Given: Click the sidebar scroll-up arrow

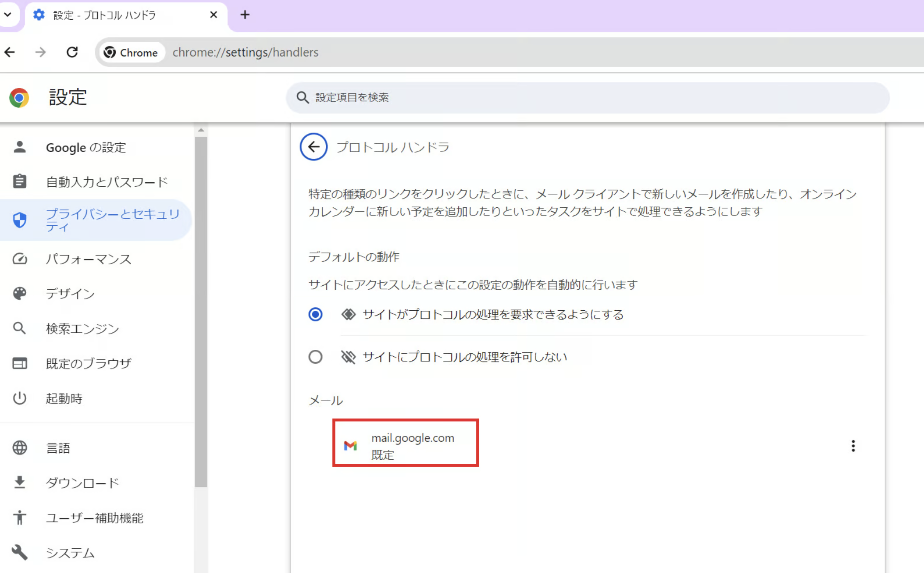Looking at the screenshot, I should (201, 130).
